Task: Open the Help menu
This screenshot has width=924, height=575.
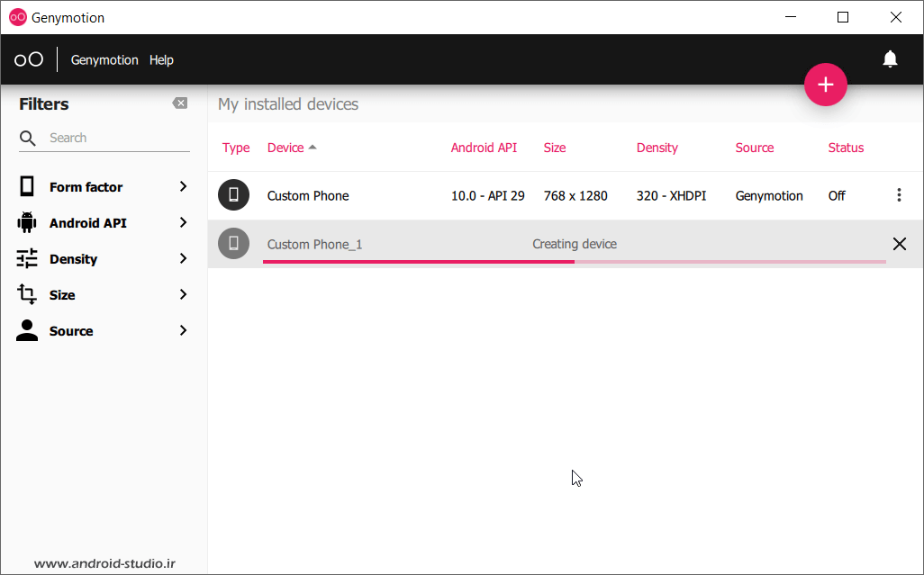Action: coord(161,60)
